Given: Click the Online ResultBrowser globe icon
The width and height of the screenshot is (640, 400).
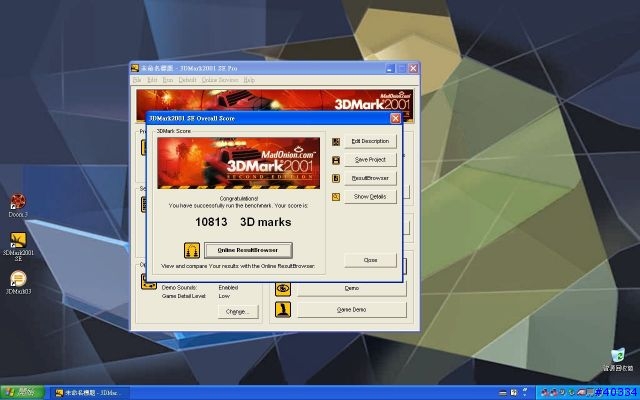Looking at the screenshot, I should (191, 250).
